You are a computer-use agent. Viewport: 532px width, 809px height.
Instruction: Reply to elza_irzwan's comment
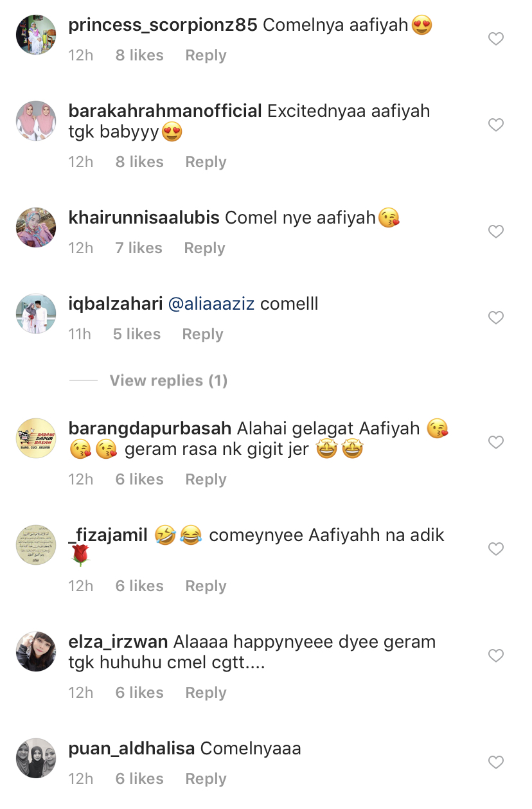tap(206, 693)
